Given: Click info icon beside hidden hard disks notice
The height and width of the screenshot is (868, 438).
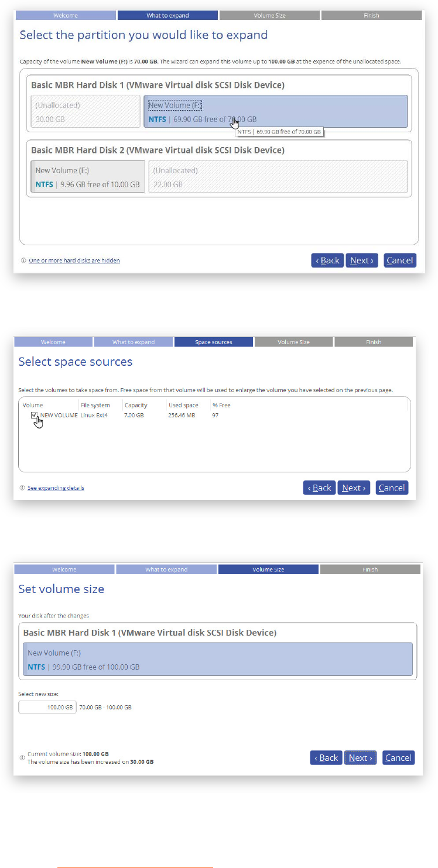Looking at the screenshot, I should point(23,260).
